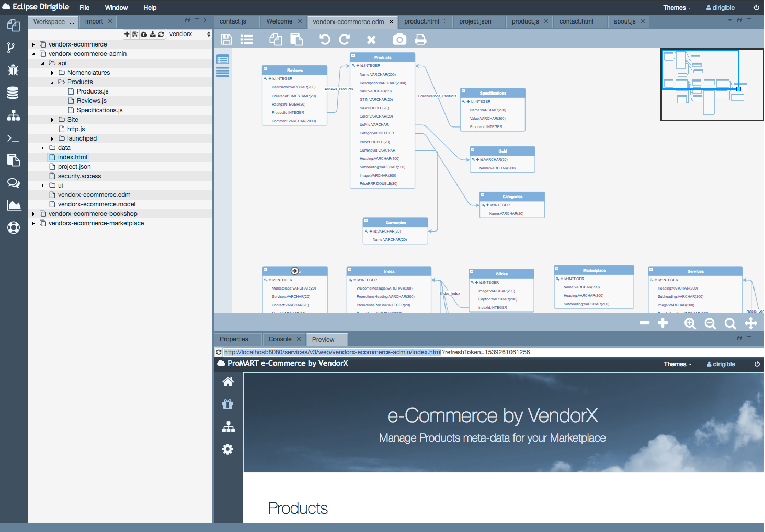Viewport: 765px width, 532px height.
Task: Open the life-ring help sidebar icon
Action: [x=14, y=228]
